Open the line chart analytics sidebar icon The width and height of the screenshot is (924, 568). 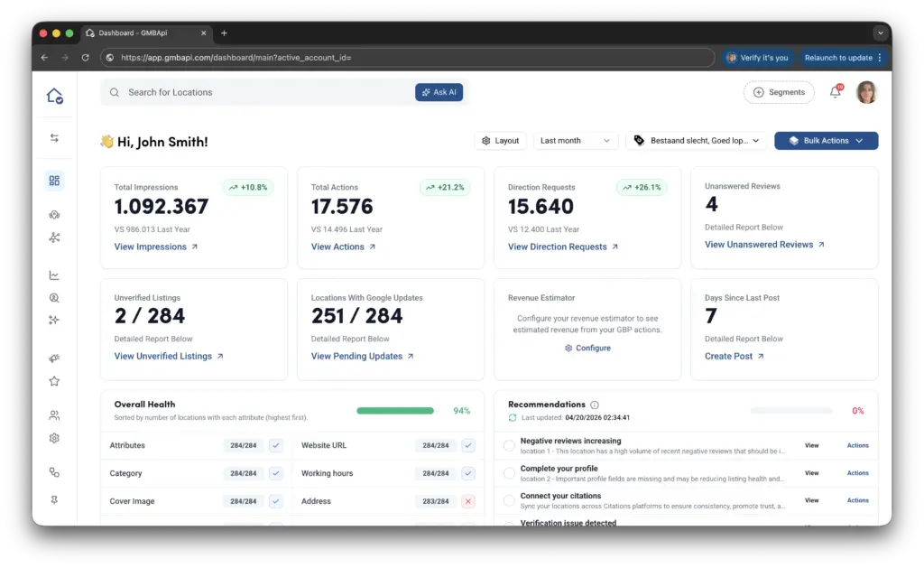coord(54,275)
